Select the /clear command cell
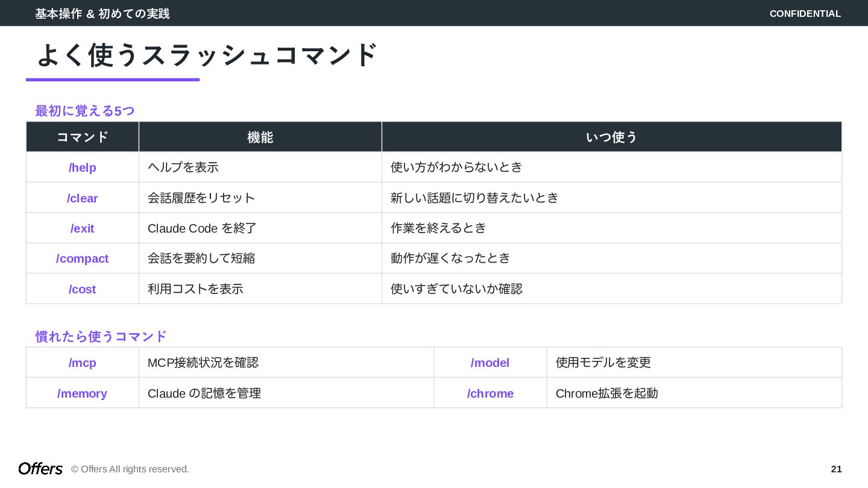The image size is (868, 488). pyautogui.click(x=83, y=198)
